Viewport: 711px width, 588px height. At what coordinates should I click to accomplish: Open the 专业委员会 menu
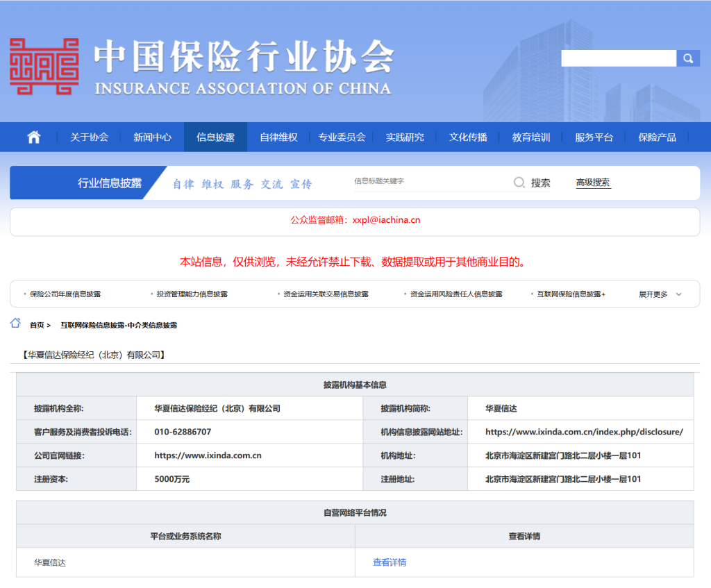point(342,137)
